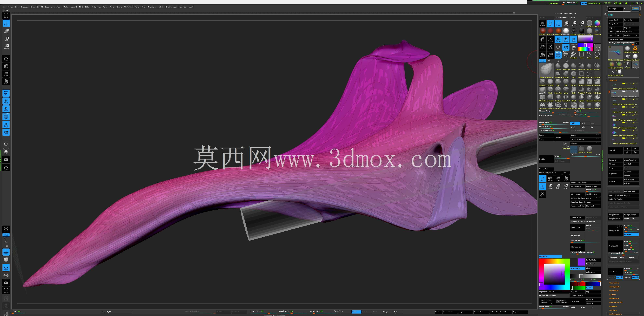Screen dimensions: 644x316
Task: Select the SliceCurve brush
Action: click(x=589, y=67)
